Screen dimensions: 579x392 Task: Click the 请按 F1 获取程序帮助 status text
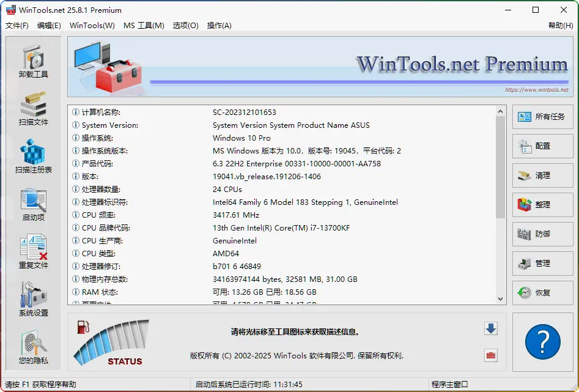coord(40,385)
